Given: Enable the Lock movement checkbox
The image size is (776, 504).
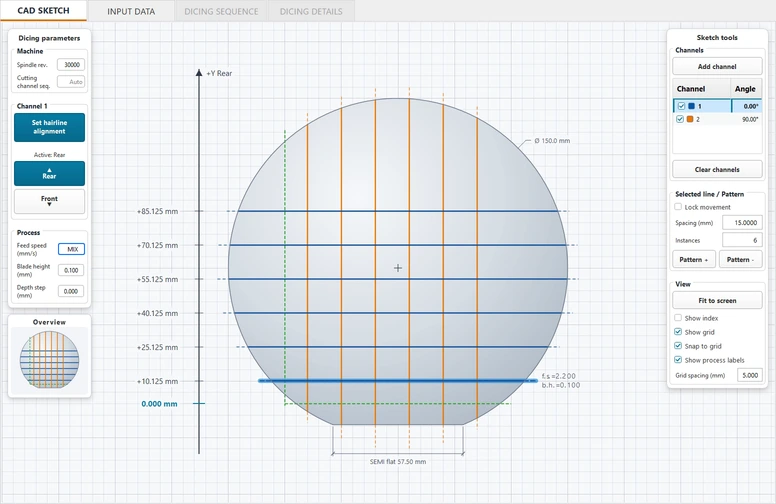Looking at the screenshot, I should coord(678,207).
